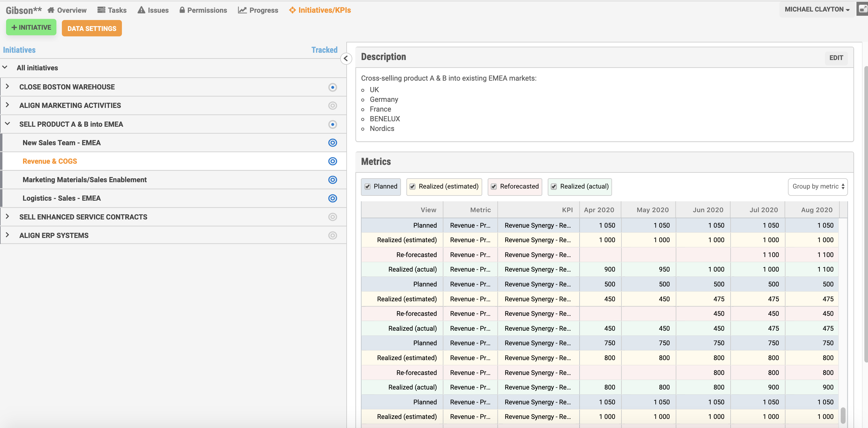Screen dimensions: 868x428
Task: Collapse Sell Product A & B into EMEA
Action: 7,124
